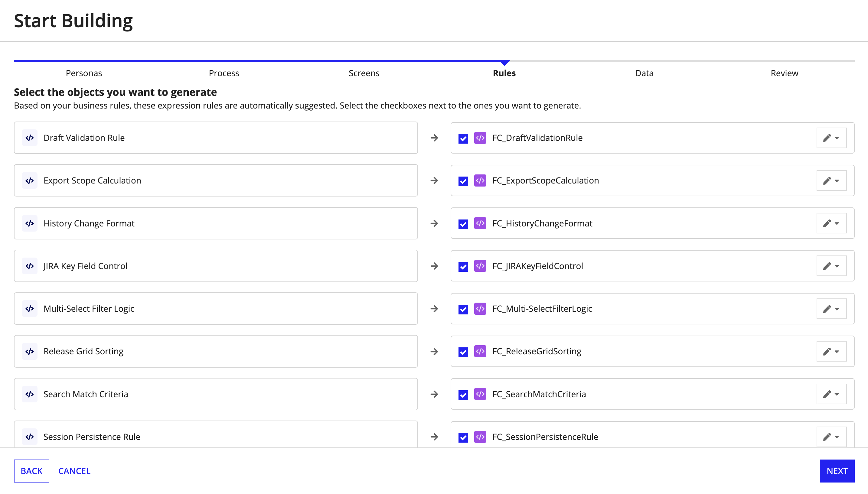This screenshot has width=868, height=494.
Task: Click the purple expression icon for FC_ExportScopeCalculation
Action: coord(480,180)
